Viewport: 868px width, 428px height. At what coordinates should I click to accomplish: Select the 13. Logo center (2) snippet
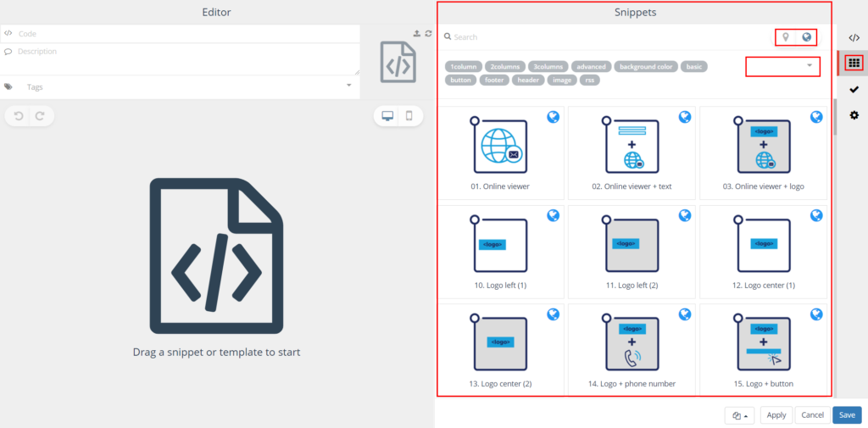(x=500, y=350)
